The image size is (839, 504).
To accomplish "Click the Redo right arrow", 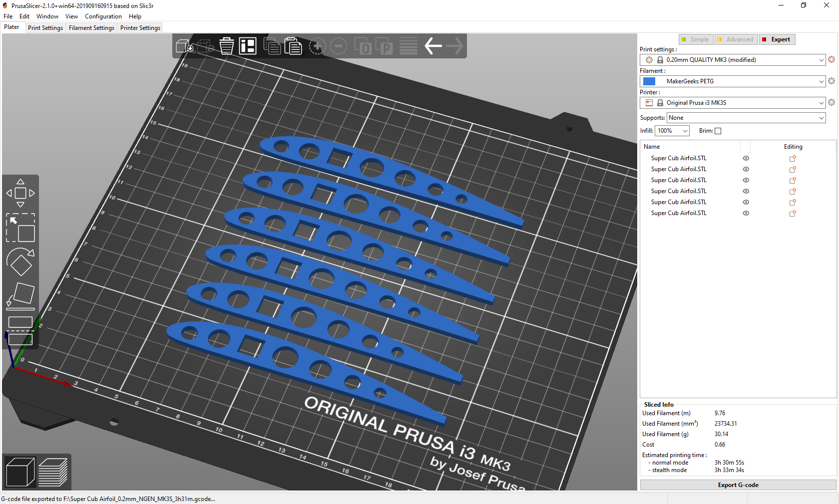I will [454, 46].
